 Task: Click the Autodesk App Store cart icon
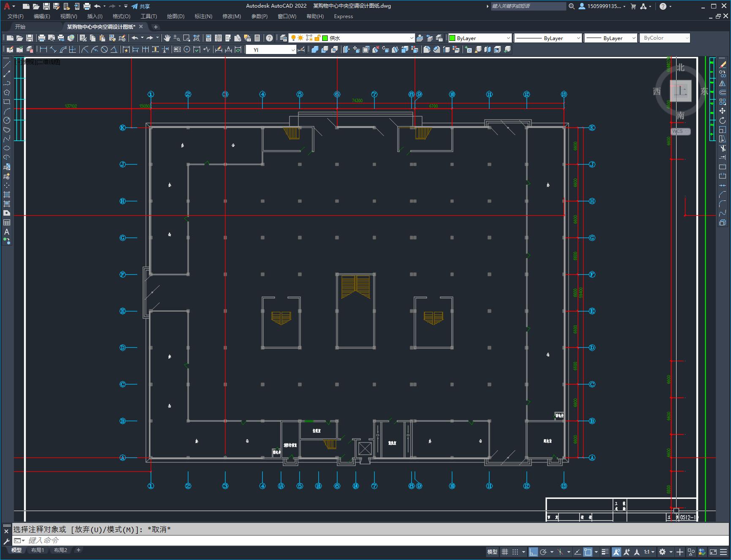633,6
